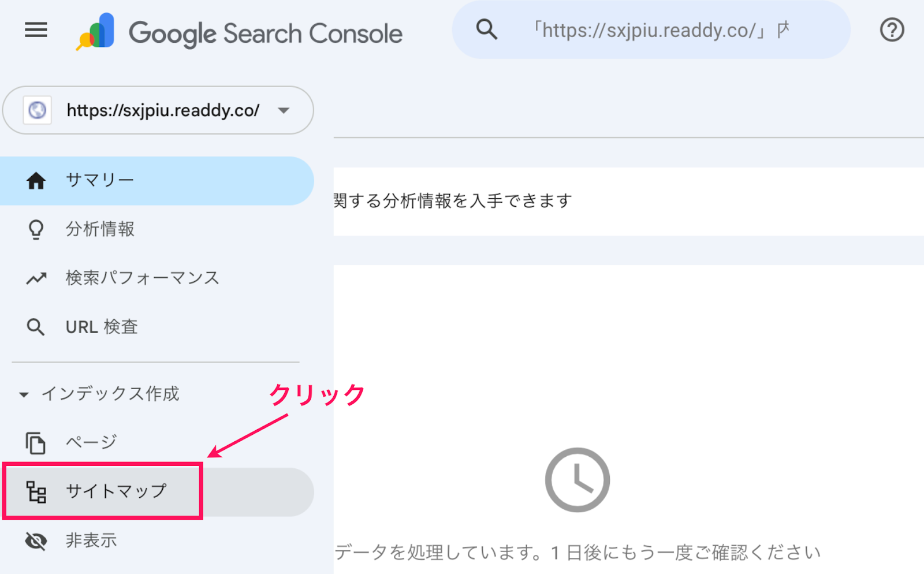Click inside the top search input field
Viewport: 924px width, 574px height.
(x=653, y=30)
